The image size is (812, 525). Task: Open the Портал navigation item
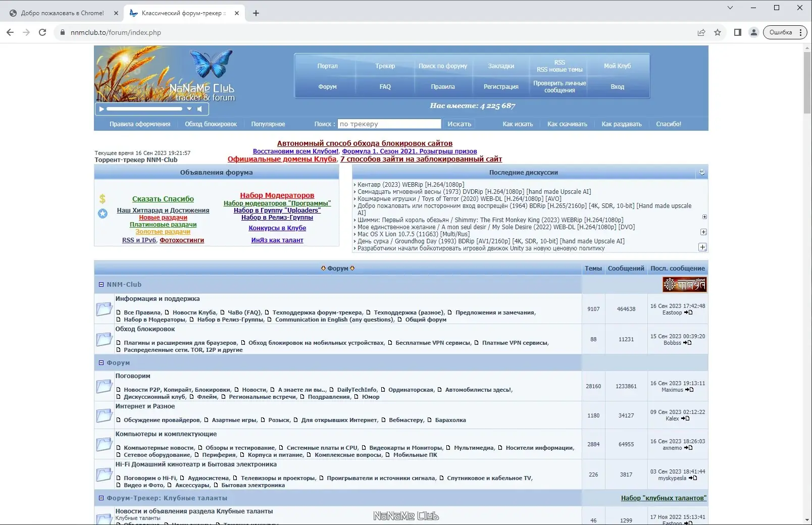click(327, 66)
